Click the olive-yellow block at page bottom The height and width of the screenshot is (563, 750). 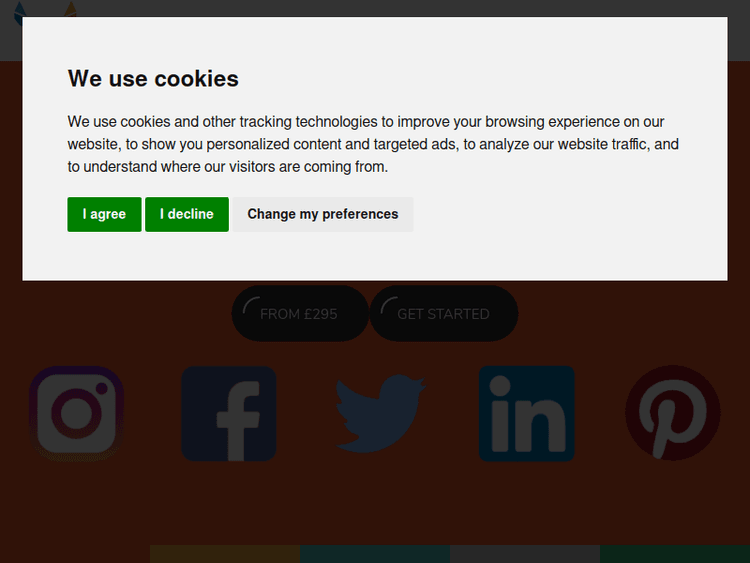pyautogui.click(x=225, y=554)
